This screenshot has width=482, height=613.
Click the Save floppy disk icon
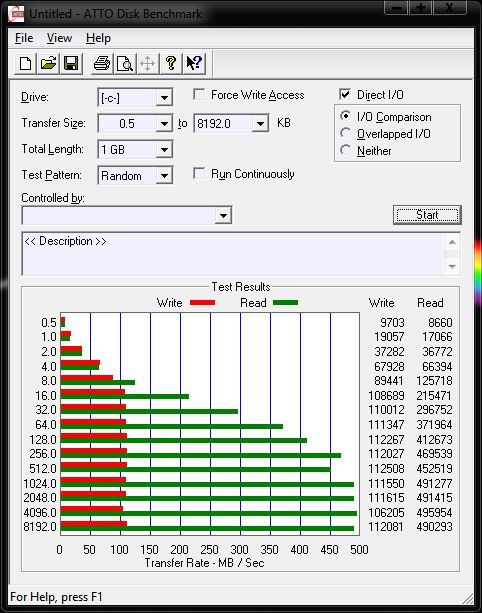(71, 63)
